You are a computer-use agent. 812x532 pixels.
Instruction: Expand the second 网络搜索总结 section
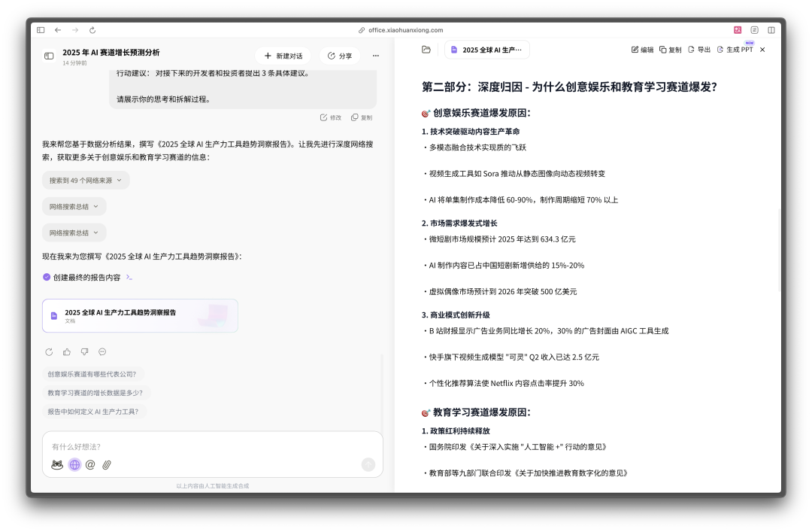(74, 233)
